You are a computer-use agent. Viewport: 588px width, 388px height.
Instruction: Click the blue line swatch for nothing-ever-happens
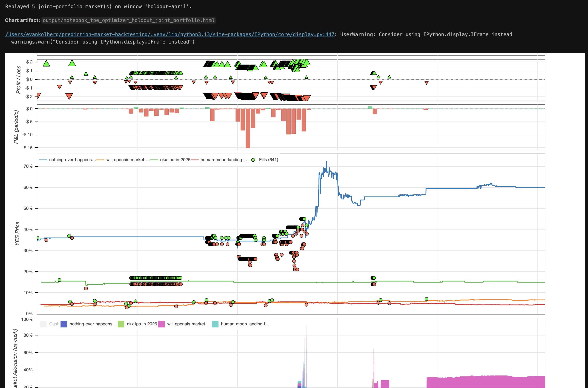[43, 160]
